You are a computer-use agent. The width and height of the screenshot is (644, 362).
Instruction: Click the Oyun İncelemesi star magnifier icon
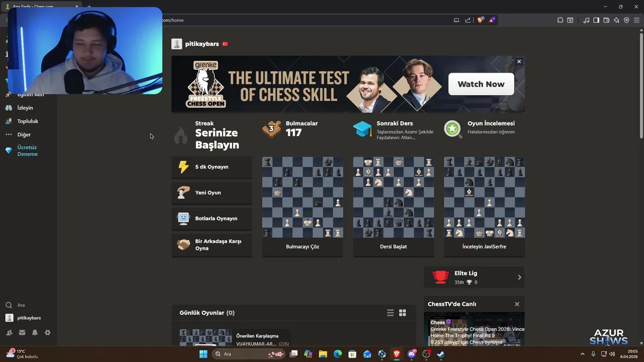click(453, 129)
